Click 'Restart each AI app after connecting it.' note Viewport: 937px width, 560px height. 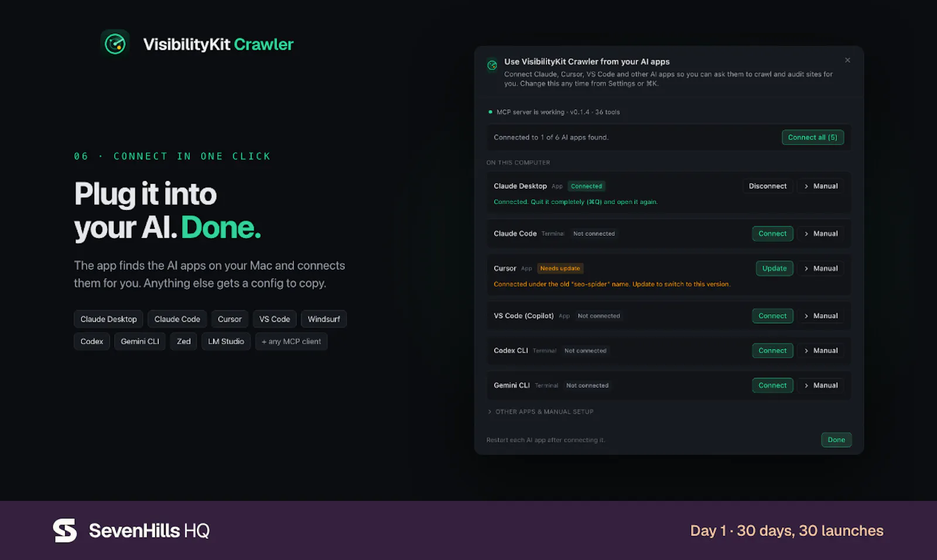pyautogui.click(x=546, y=440)
